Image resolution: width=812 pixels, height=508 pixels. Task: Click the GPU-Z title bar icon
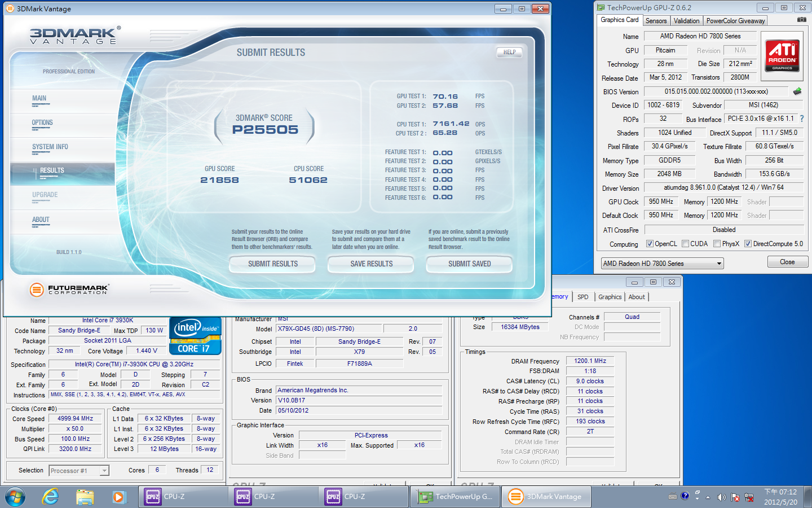[x=601, y=7]
